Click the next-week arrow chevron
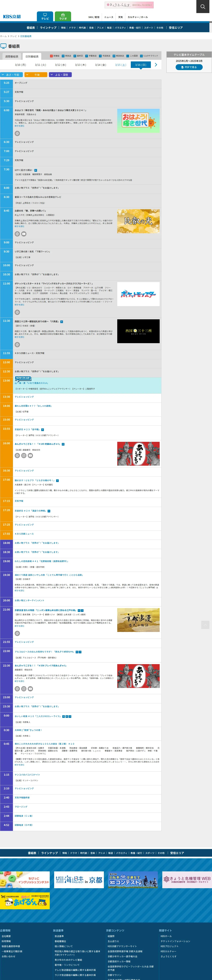This screenshot has height=980, width=212. tap(156, 65)
